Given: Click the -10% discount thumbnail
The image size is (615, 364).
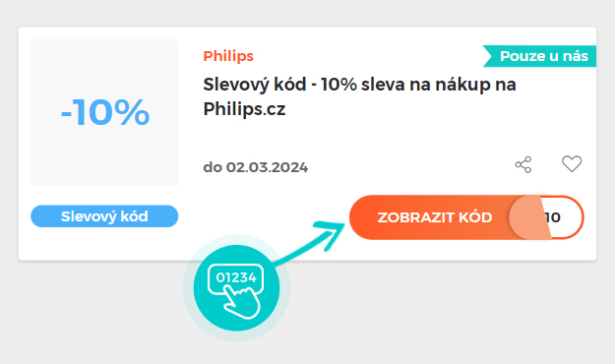Looking at the screenshot, I should tap(104, 113).
